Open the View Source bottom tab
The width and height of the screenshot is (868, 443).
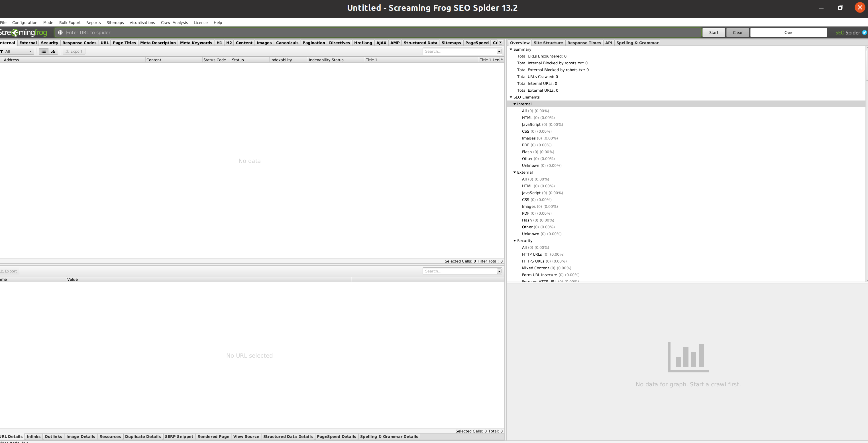pos(246,437)
